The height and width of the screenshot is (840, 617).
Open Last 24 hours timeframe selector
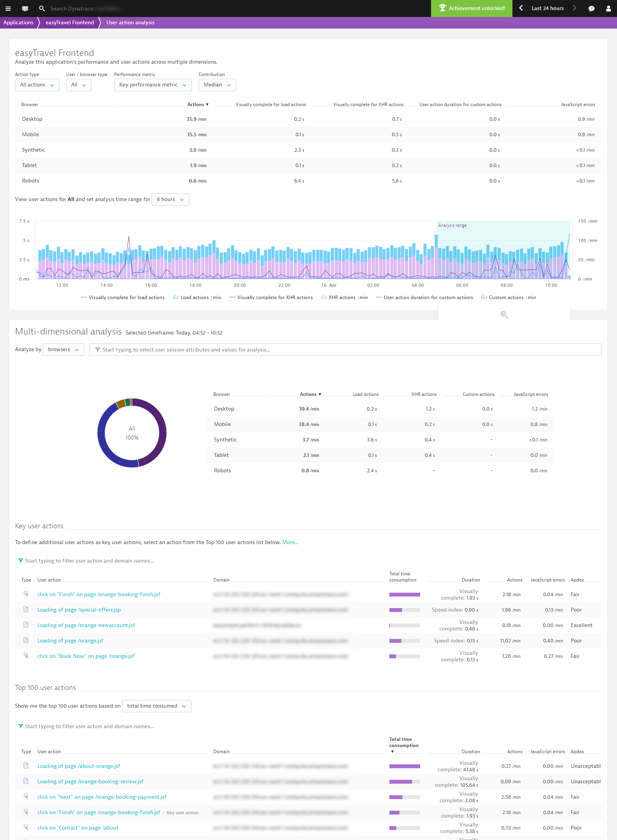(548, 8)
